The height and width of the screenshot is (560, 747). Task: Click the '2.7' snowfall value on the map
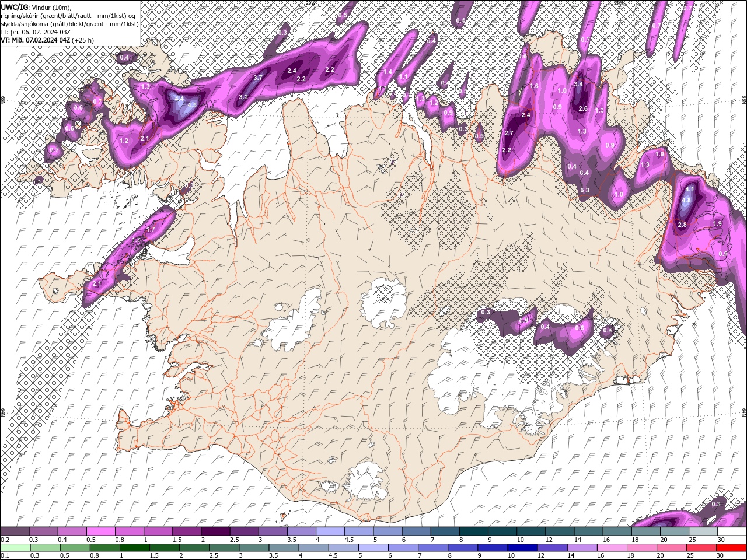click(x=508, y=133)
